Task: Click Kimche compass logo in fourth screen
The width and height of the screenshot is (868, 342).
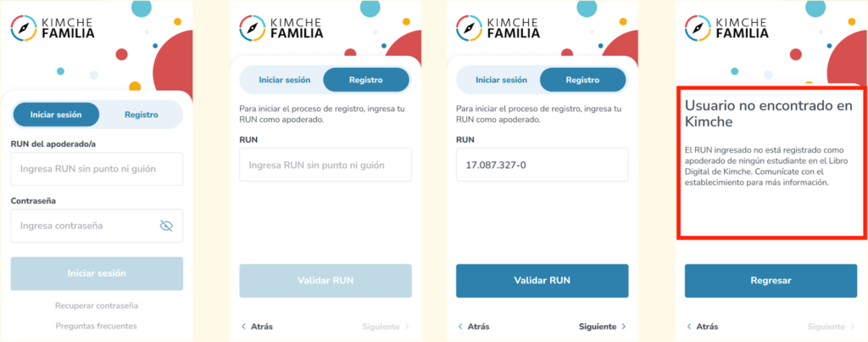Action: click(x=697, y=27)
